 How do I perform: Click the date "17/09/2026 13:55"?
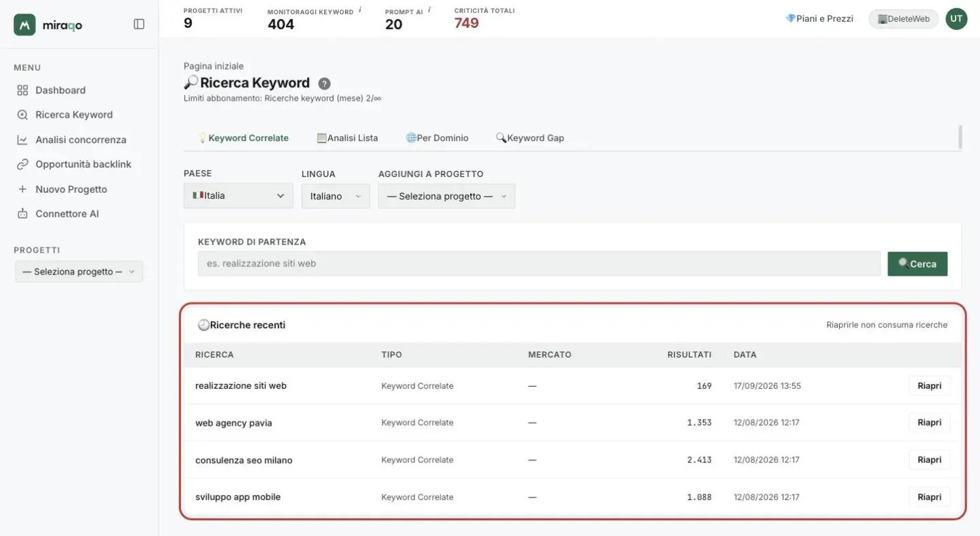pyautogui.click(x=767, y=386)
